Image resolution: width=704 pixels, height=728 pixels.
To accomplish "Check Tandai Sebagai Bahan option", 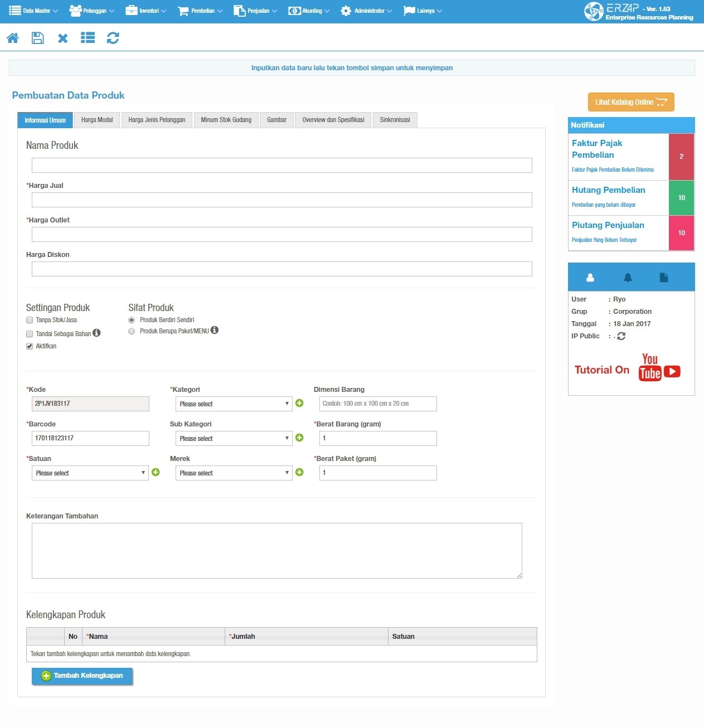I will click(x=30, y=334).
